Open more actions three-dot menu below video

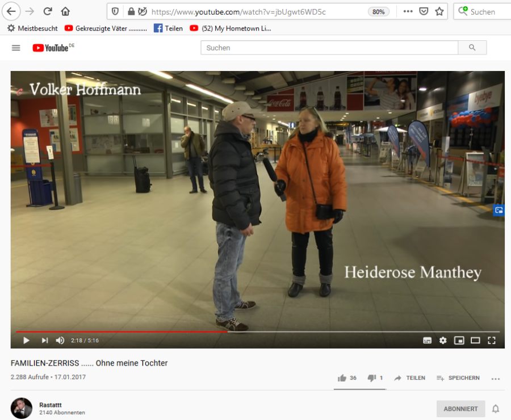pyautogui.click(x=495, y=379)
